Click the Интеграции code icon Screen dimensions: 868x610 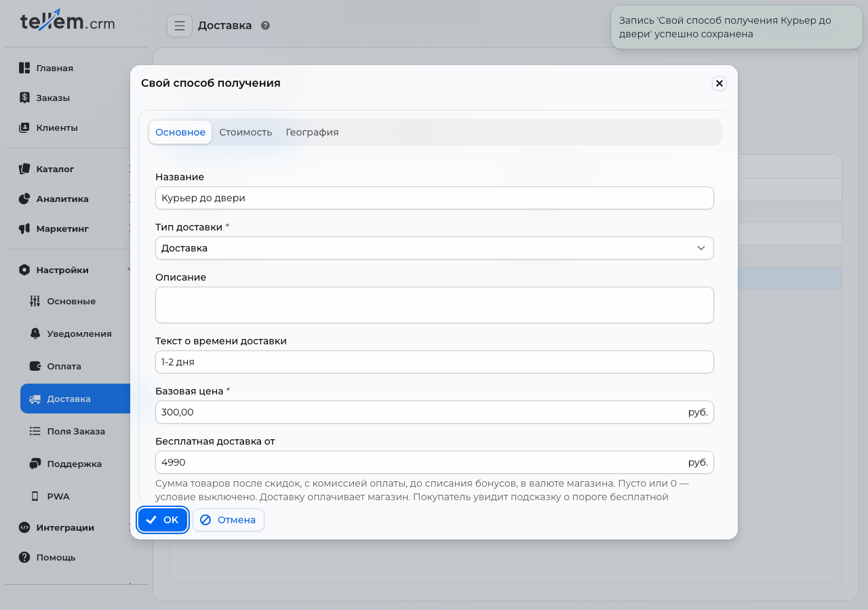click(x=24, y=527)
